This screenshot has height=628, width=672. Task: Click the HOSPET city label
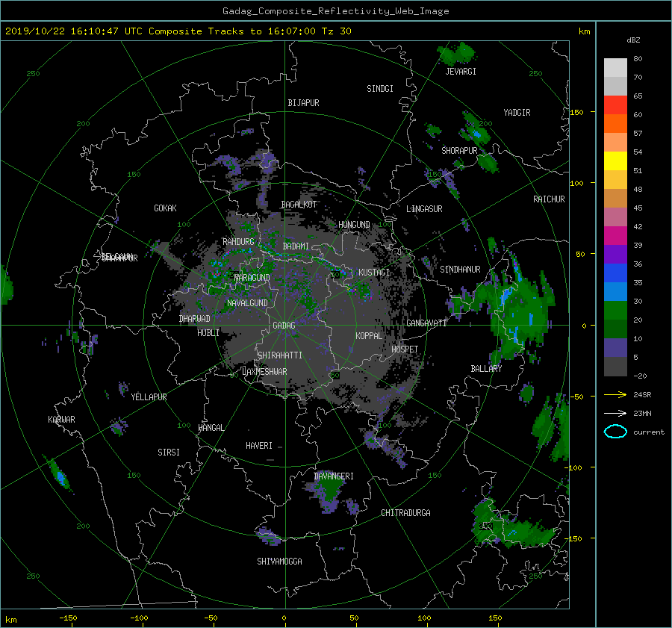pyautogui.click(x=405, y=349)
